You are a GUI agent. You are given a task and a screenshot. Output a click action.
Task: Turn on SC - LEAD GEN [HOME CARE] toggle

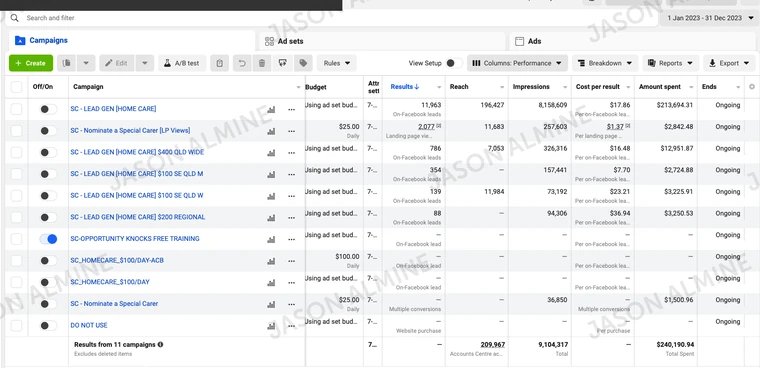pos(48,109)
